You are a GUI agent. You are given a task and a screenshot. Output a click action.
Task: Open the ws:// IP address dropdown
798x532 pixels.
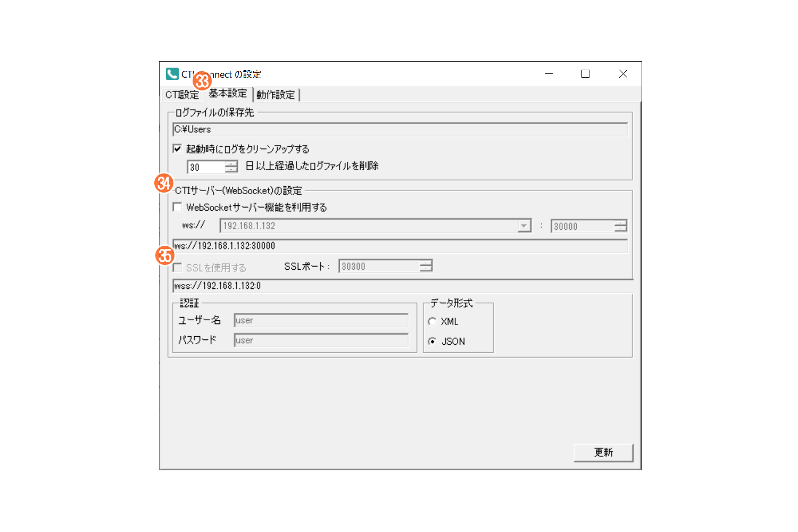pyautogui.click(x=524, y=226)
